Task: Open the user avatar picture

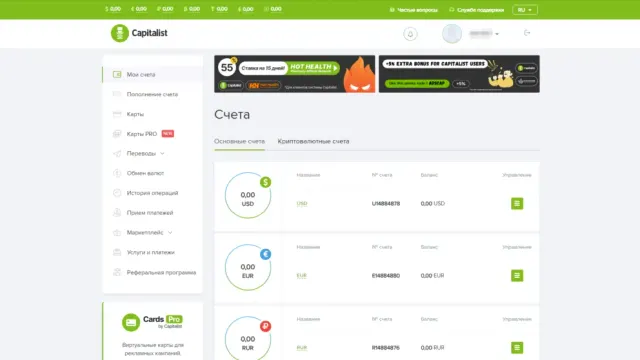Action: pos(452,33)
